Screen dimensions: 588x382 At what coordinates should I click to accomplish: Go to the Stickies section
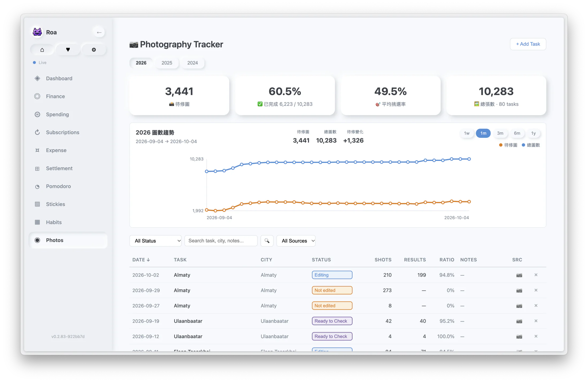[x=55, y=204]
